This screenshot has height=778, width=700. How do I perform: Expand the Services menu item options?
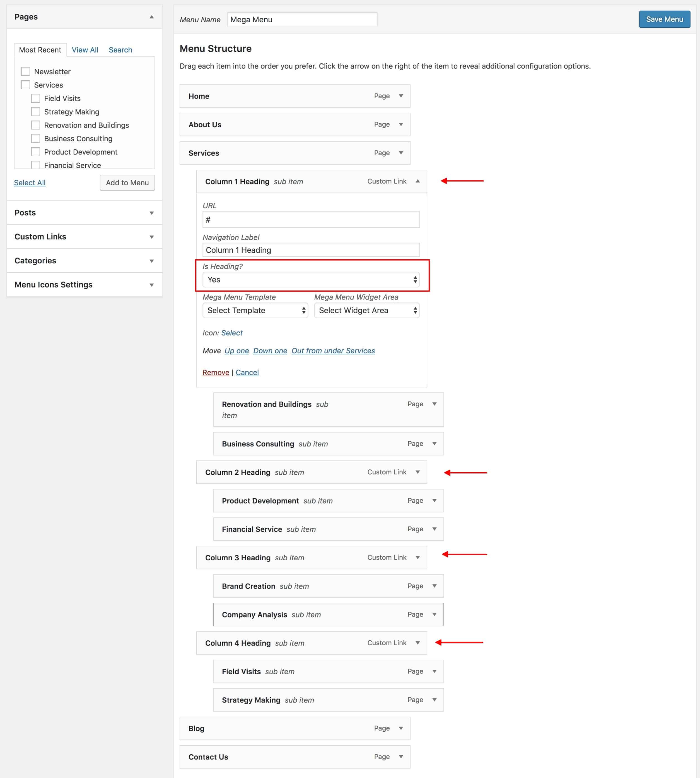point(401,153)
